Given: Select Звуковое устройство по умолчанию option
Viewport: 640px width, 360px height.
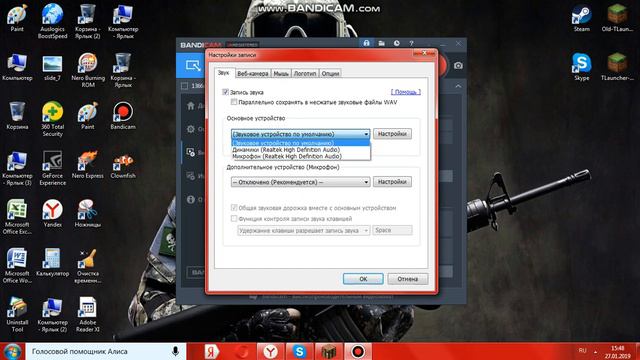Looking at the screenshot, I should (x=301, y=143).
